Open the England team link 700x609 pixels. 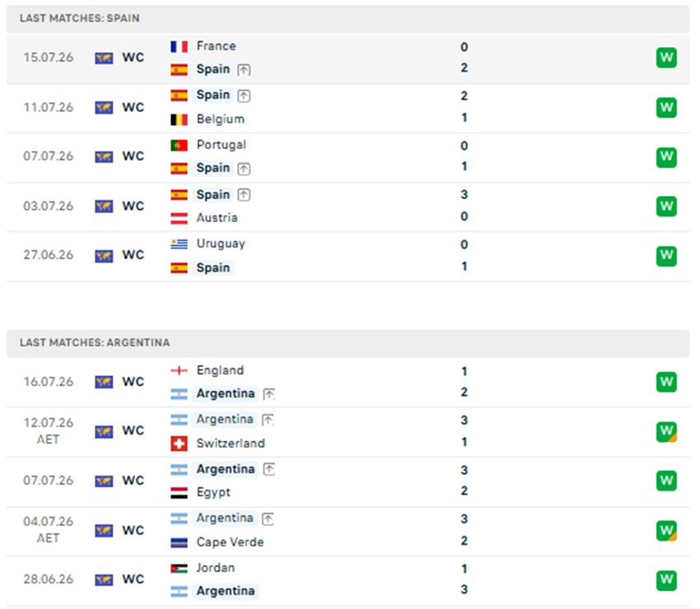pyautogui.click(x=220, y=370)
